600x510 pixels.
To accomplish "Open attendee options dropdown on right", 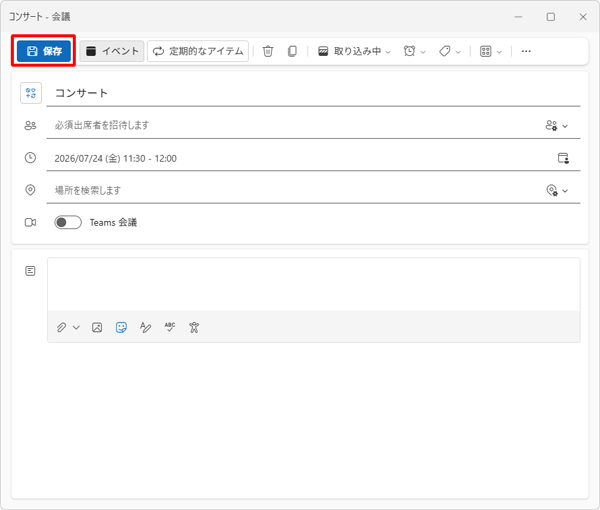I will pyautogui.click(x=556, y=125).
